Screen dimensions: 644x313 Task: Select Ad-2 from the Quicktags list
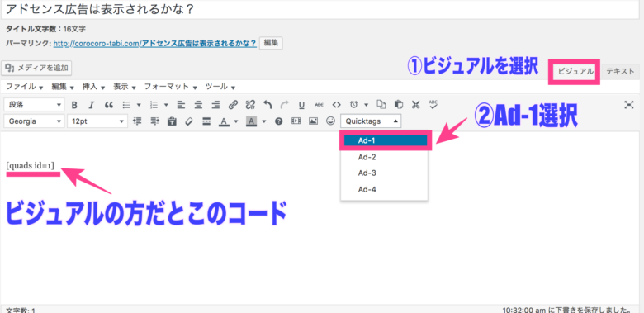384,157
